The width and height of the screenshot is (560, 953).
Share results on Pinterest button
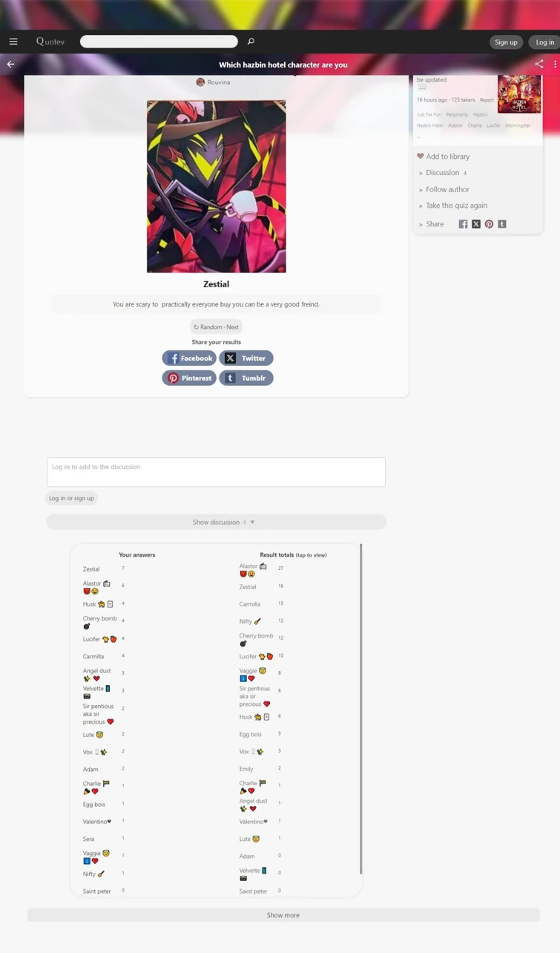[189, 378]
